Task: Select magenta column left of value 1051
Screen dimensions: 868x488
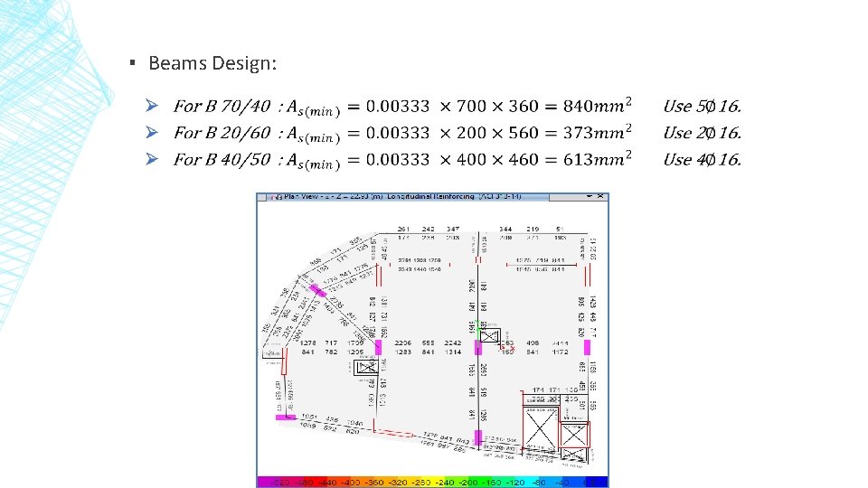Action: (286, 418)
